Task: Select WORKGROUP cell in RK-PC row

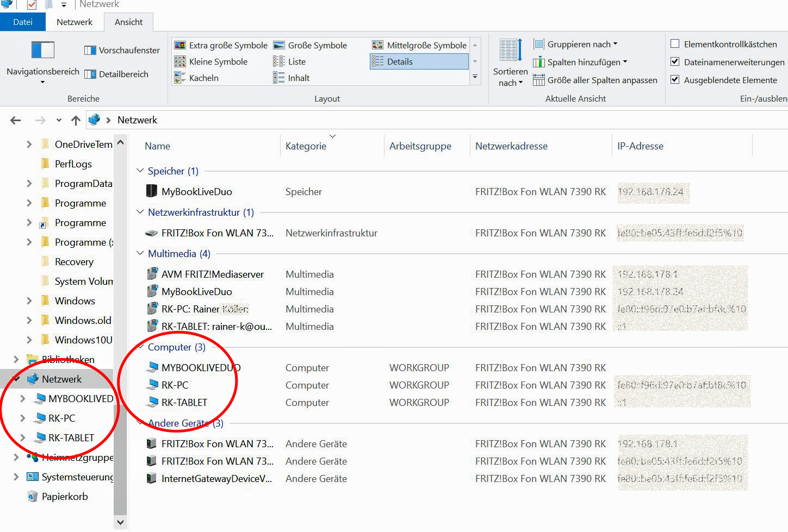Action: [419, 385]
